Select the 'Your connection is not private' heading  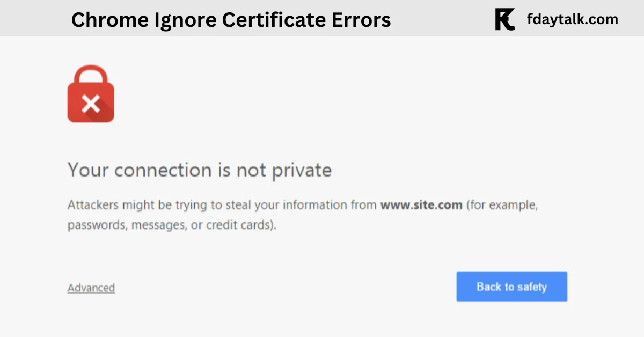pos(200,170)
